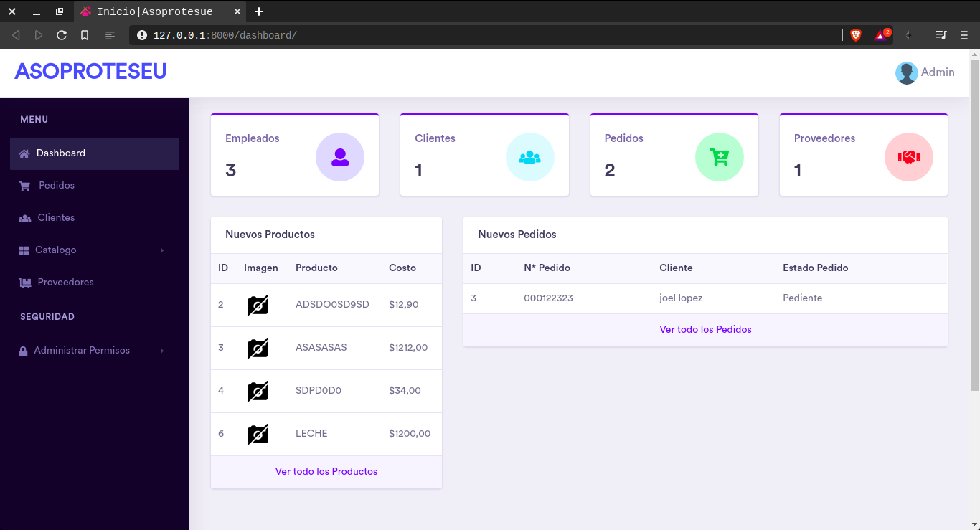Click the Admin avatar picture

(x=907, y=72)
